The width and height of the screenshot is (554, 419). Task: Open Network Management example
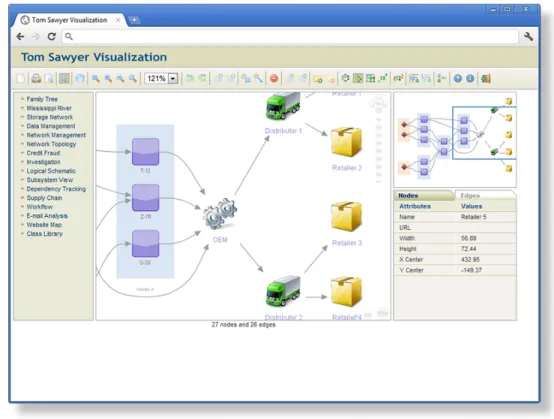(x=56, y=135)
